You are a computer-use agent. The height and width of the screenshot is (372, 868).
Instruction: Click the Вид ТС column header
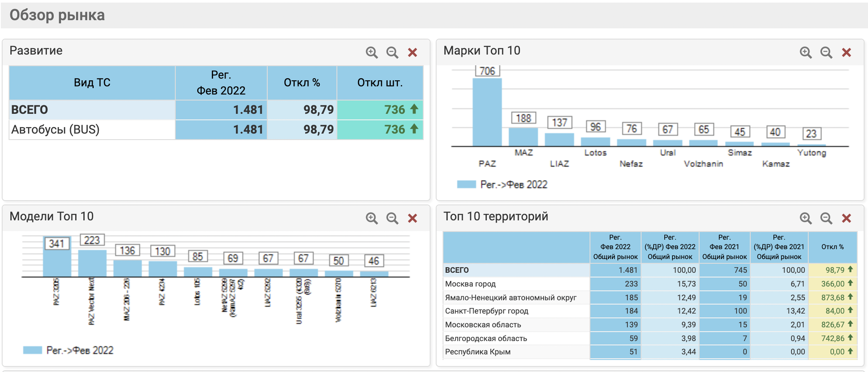click(92, 82)
